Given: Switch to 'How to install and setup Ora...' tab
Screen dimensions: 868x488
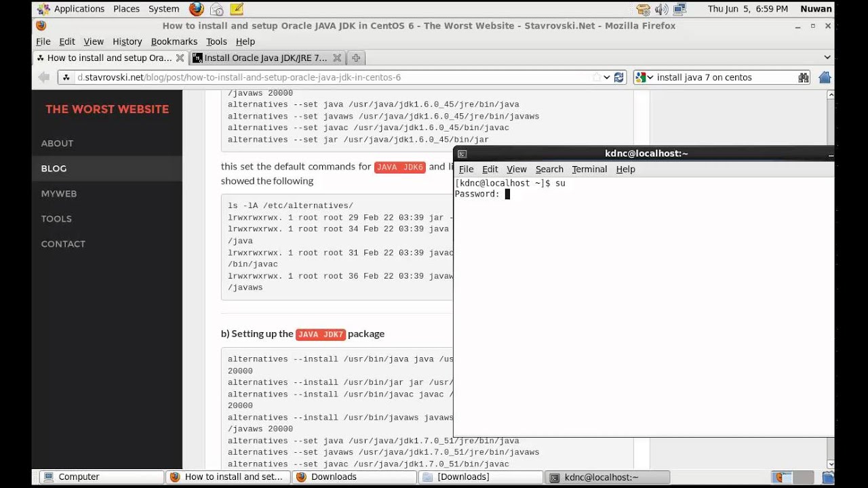Looking at the screenshot, I should pyautogui.click(x=111, y=58).
